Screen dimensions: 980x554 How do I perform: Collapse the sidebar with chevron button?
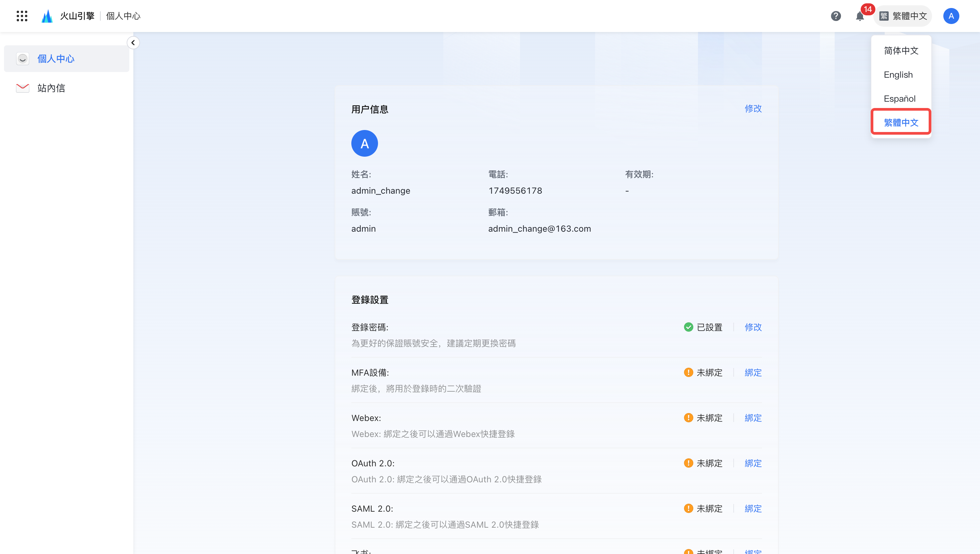pyautogui.click(x=133, y=43)
